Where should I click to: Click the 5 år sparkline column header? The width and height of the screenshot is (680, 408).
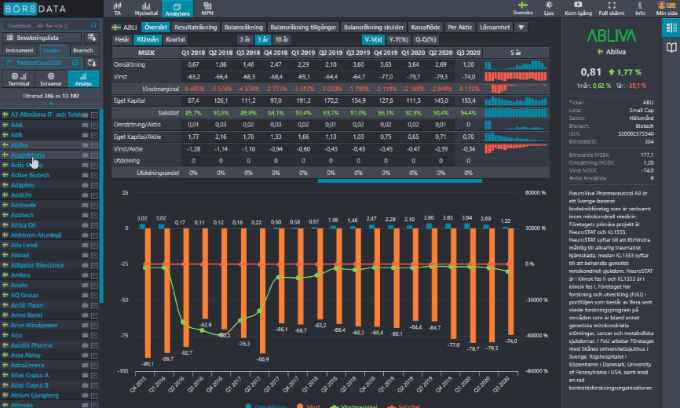(516, 52)
